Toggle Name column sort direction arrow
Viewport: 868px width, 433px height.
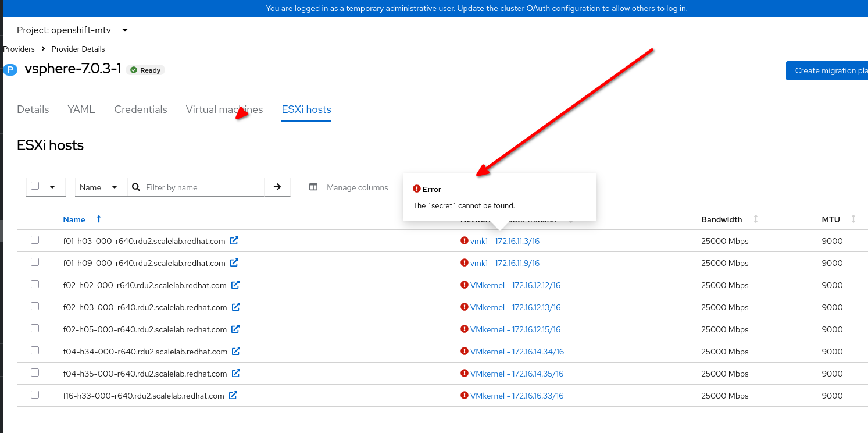(99, 219)
